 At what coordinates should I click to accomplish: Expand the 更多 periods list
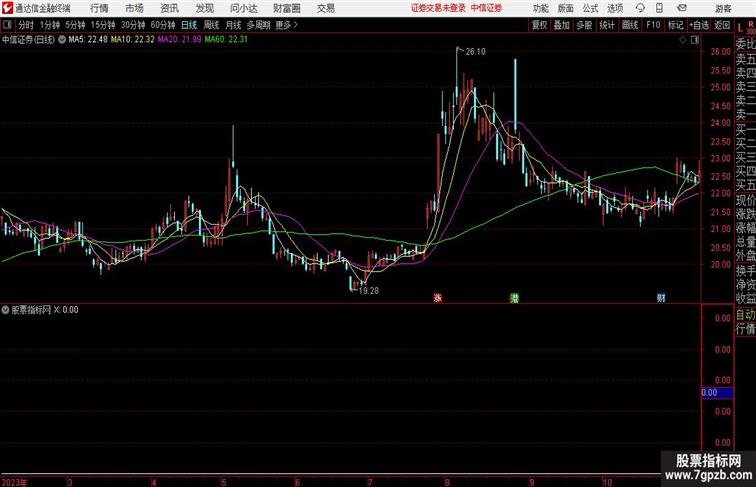286,25
